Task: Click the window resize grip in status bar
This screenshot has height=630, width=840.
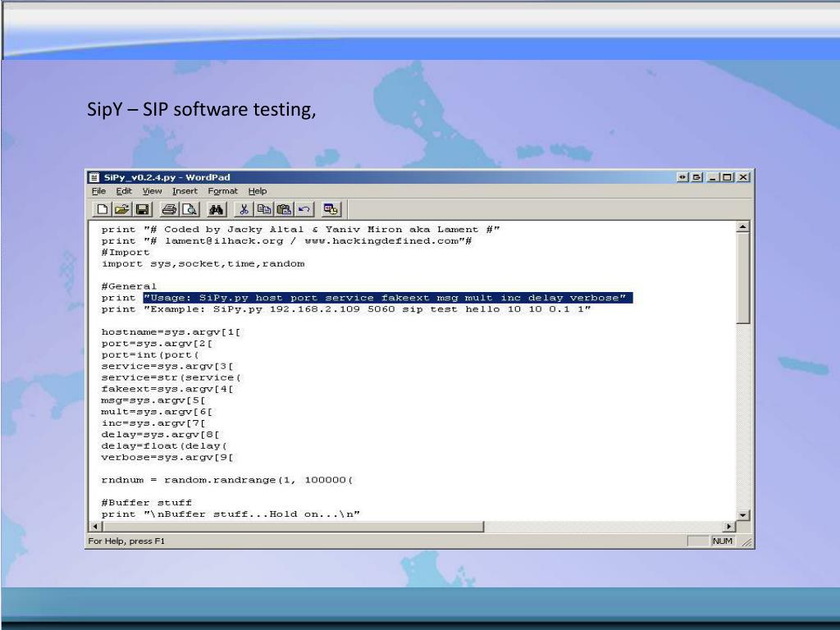Action: pos(746,542)
